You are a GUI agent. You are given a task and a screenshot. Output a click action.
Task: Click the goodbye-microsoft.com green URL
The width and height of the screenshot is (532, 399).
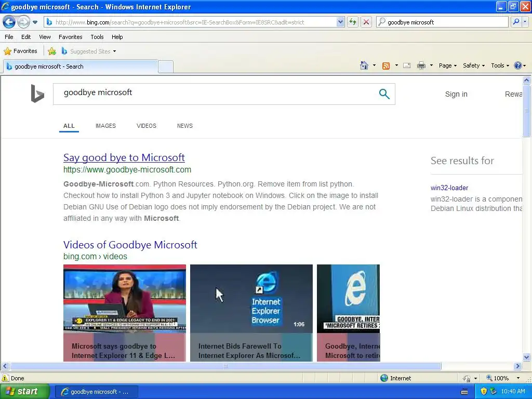[127, 170]
